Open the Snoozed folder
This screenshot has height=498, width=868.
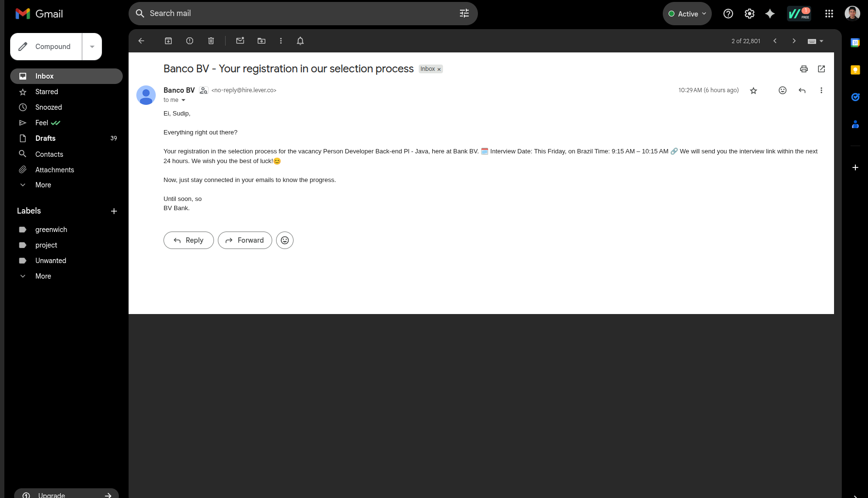click(66, 107)
